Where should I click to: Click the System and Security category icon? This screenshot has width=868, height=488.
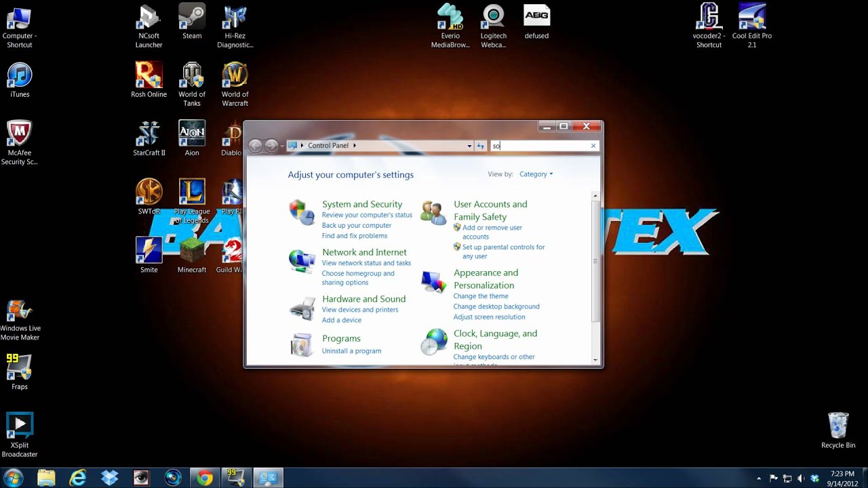(302, 212)
